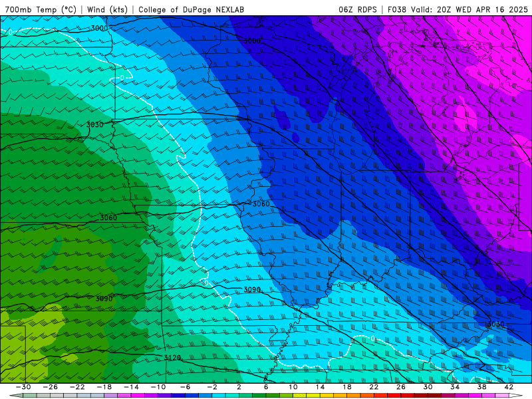Click the -30 colorbar tick label

pyautogui.click(x=23, y=387)
